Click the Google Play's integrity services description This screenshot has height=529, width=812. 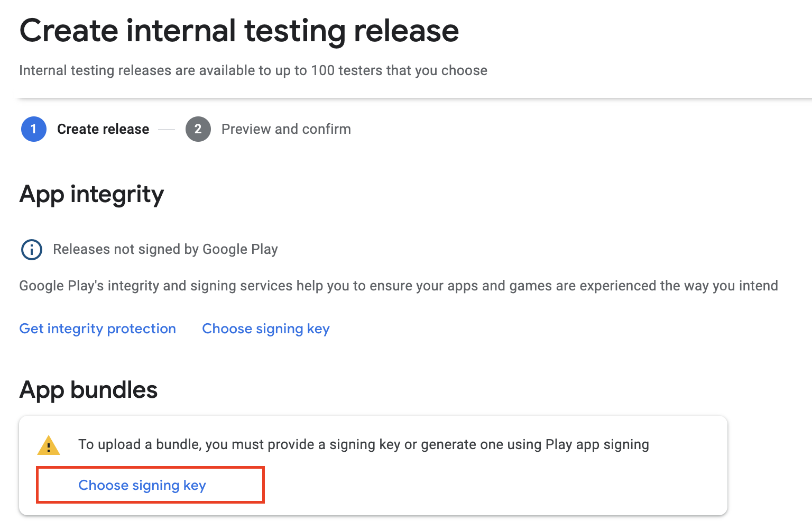(399, 286)
